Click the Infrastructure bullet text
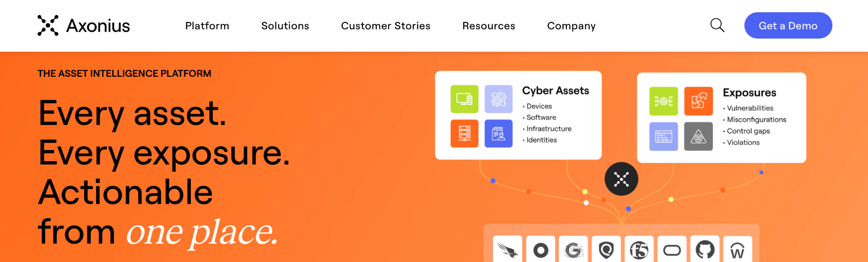The image size is (868, 262). [x=549, y=129]
